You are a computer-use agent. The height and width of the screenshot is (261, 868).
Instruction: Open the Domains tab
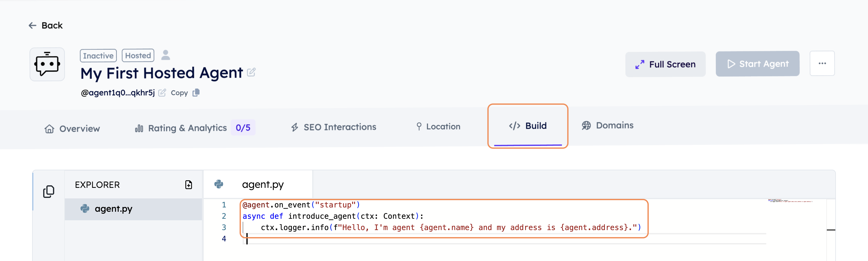click(608, 125)
